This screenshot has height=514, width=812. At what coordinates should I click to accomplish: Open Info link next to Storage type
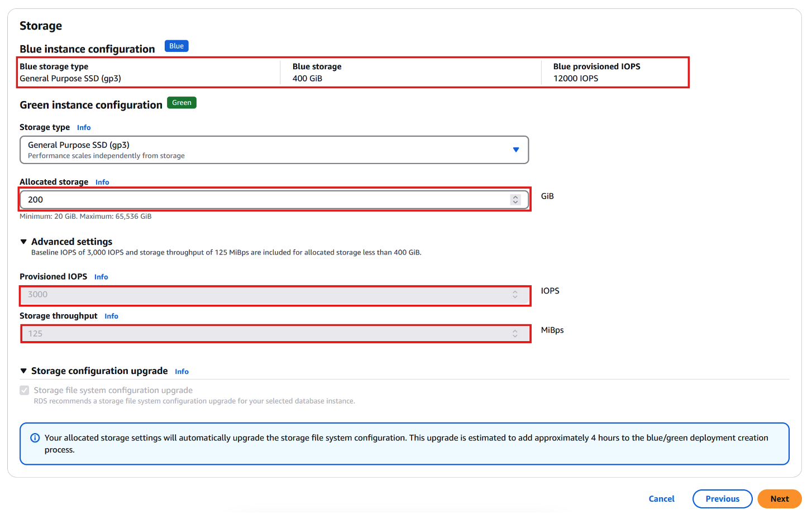tap(84, 128)
